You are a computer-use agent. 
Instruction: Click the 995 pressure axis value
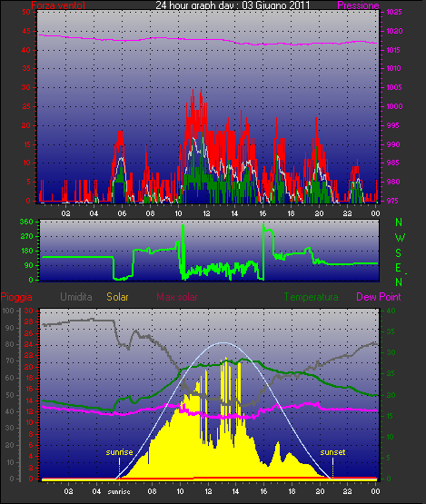click(392, 125)
